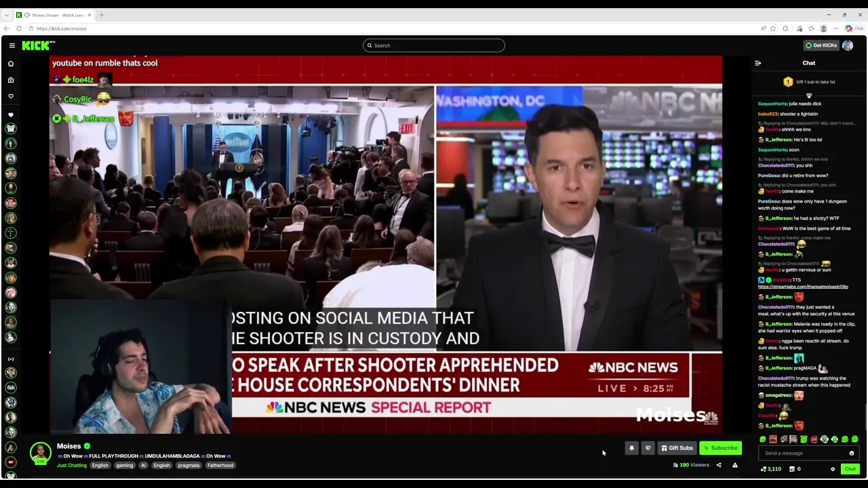This screenshot has width=868, height=488.
Task: Open the user profile avatar menu
Action: click(848, 45)
